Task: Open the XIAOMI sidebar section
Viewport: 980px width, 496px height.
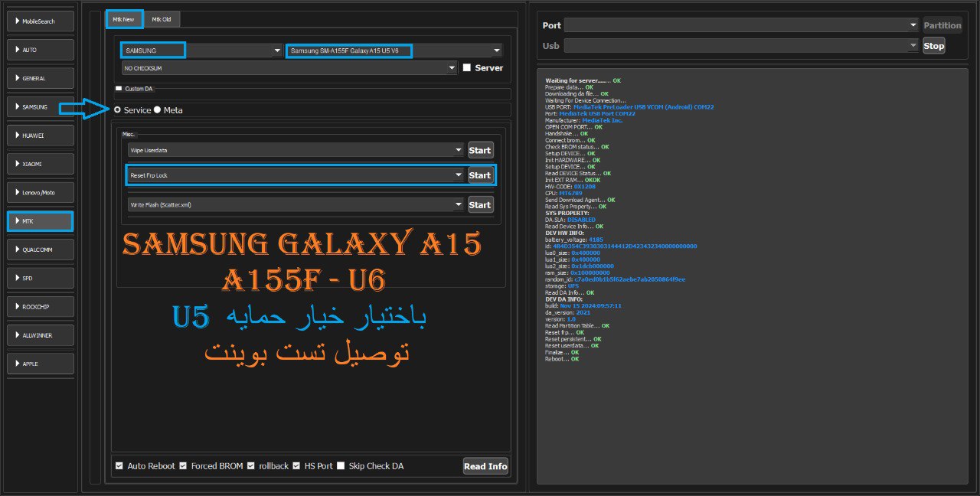Action: pyautogui.click(x=41, y=164)
